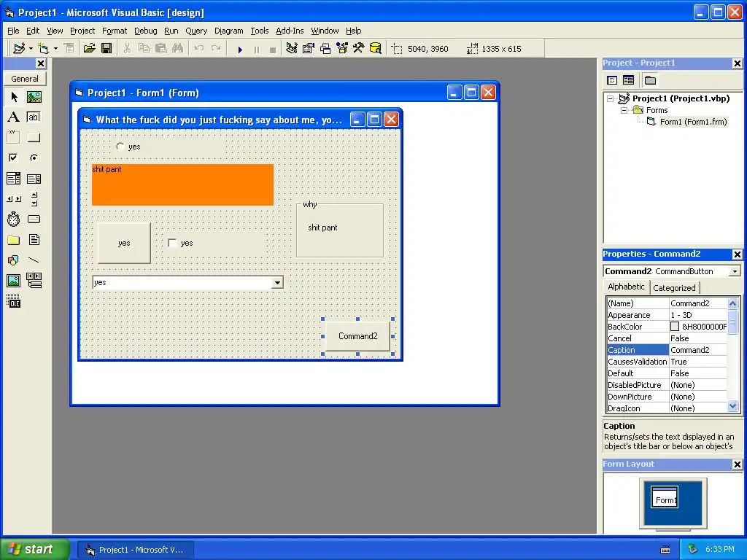Open the File menu
Viewport: 747px width, 560px height.
pos(13,31)
